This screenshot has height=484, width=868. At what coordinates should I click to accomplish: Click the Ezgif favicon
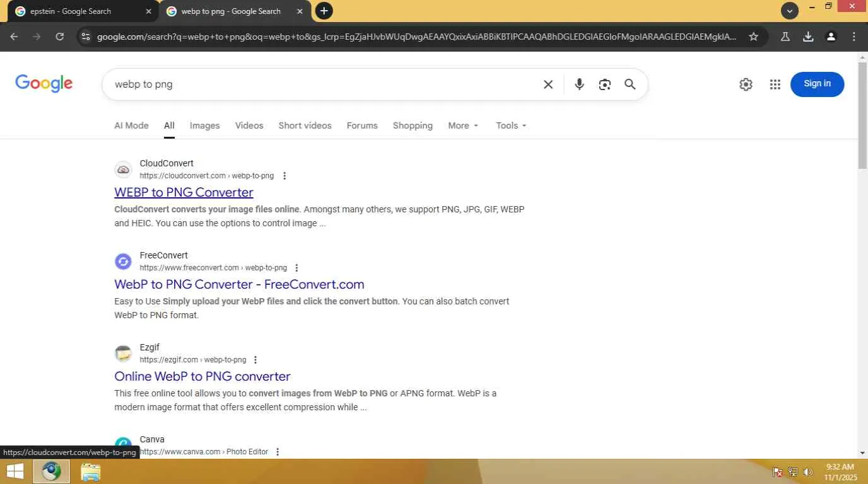click(x=123, y=354)
